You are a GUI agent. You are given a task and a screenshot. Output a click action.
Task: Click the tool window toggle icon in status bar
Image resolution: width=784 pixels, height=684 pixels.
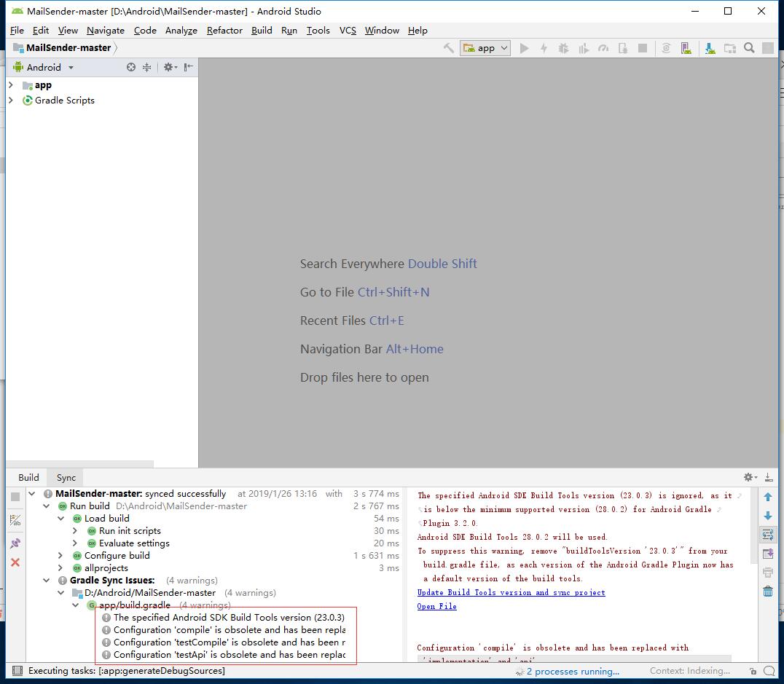pos(17,671)
